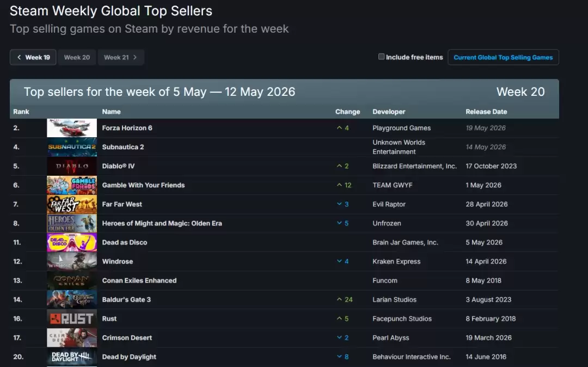588x367 pixels.
Task: Click the Windrose cover thumbnail
Action: click(x=72, y=262)
